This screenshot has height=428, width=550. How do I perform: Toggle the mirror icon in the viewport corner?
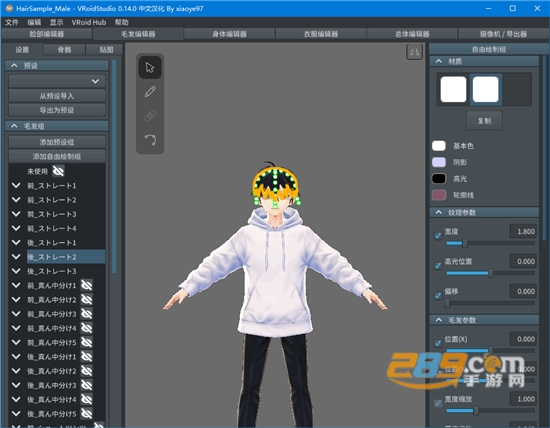point(414,52)
